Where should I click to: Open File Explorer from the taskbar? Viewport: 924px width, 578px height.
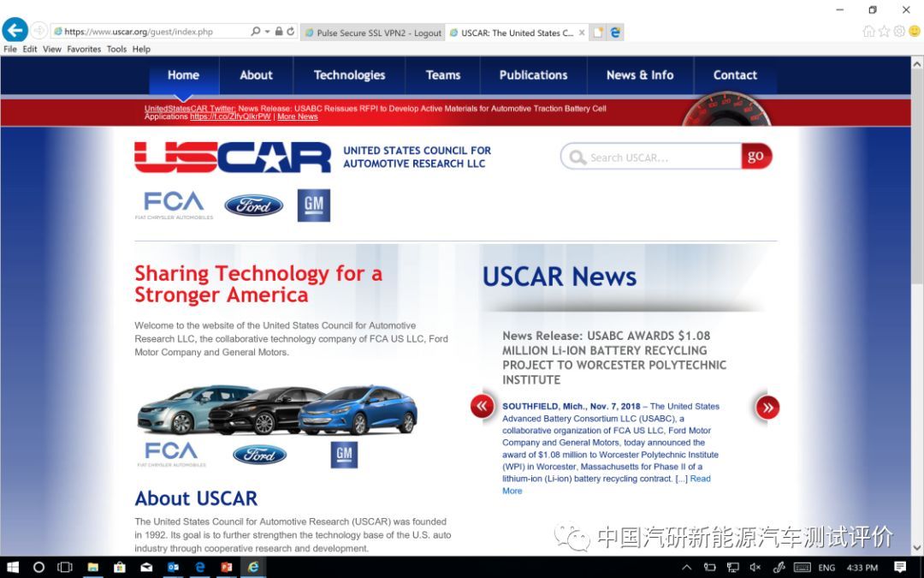pos(92,567)
